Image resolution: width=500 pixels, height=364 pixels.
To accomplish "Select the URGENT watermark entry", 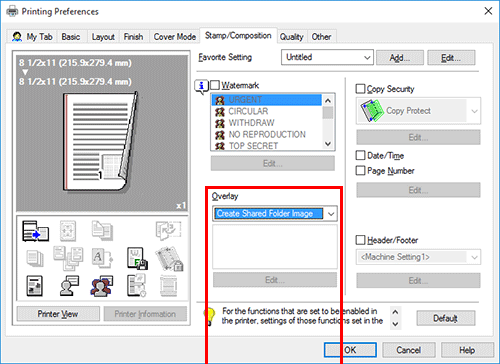I will [x=267, y=100].
